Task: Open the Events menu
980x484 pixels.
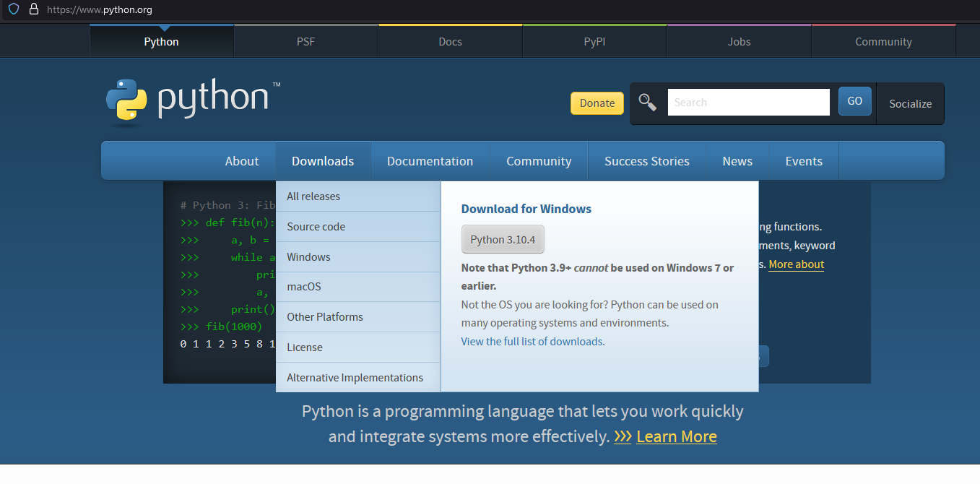Action: 804,161
